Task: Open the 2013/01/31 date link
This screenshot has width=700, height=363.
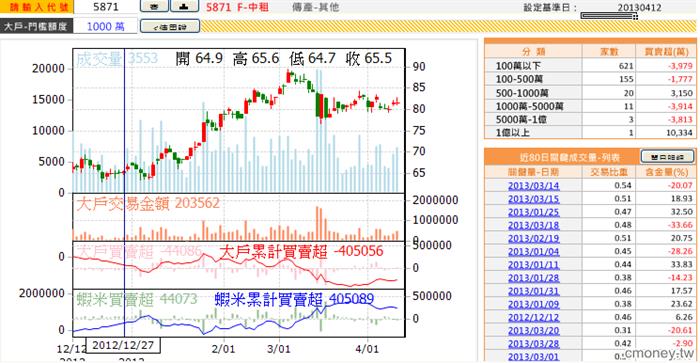Action: click(533, 291)
